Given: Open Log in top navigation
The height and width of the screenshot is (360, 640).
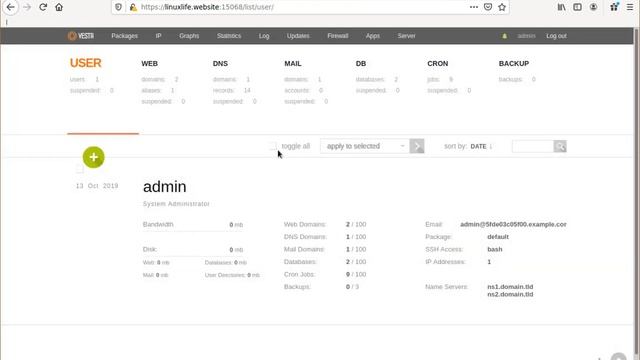Looking at the screenshot, I should 264,36.
